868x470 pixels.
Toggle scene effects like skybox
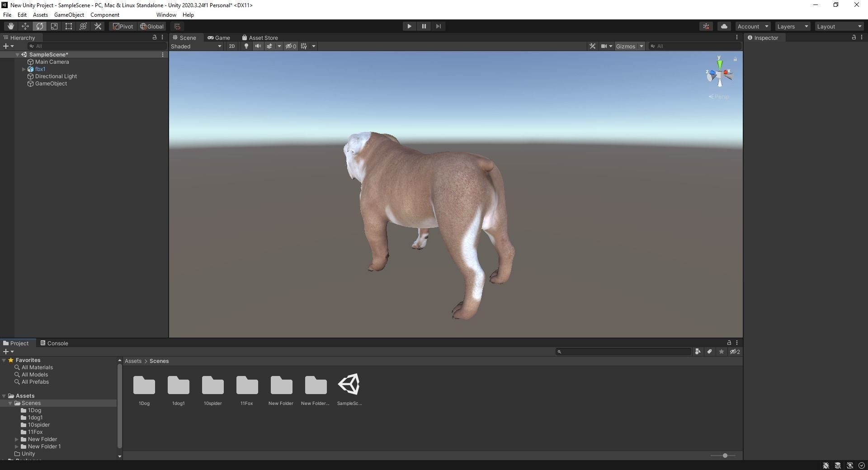click(x=269, y=46)
